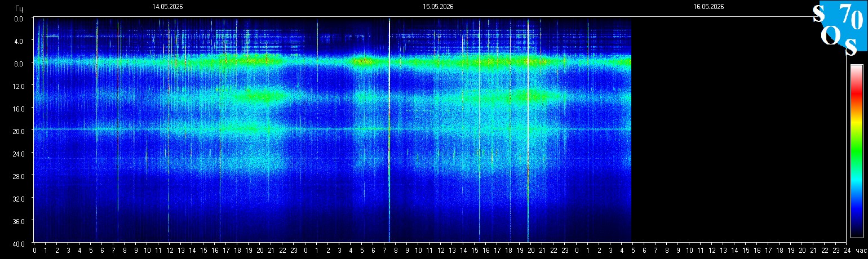
Task: Click the 20.0 frequency axis label
Action: (18, 131)
